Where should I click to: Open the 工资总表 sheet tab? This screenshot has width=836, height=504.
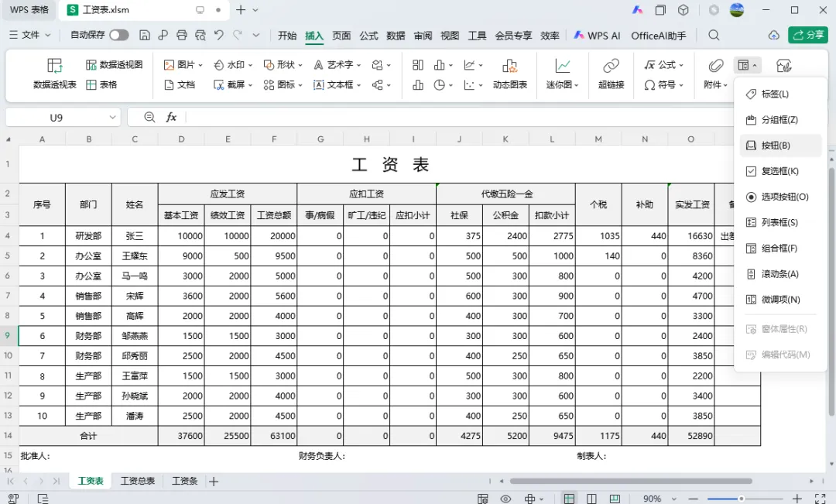point(138,481)
